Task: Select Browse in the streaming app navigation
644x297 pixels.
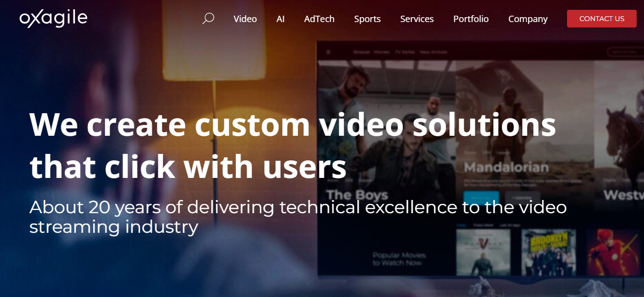Action: point(362,51)
